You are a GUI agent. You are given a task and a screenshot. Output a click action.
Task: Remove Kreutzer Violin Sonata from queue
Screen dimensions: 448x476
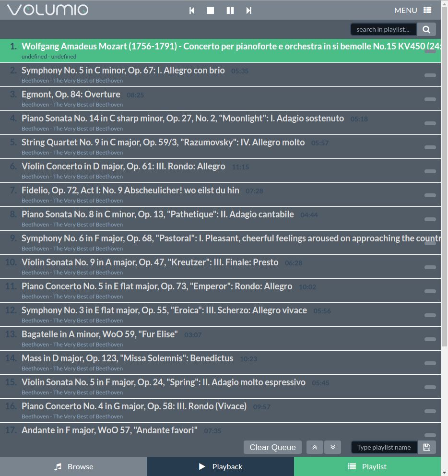(x=430, y=267)
